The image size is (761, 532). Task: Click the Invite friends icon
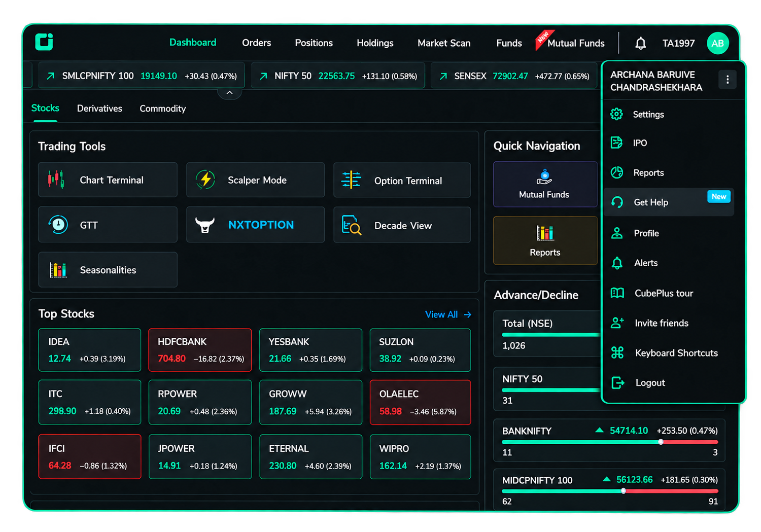click(617, 323)
